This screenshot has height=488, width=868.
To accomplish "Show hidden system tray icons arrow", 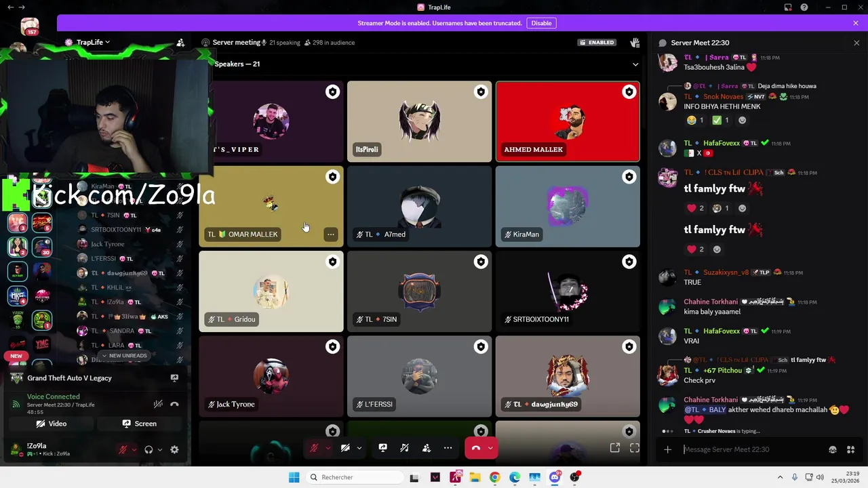I will click(x=780, y=477).
